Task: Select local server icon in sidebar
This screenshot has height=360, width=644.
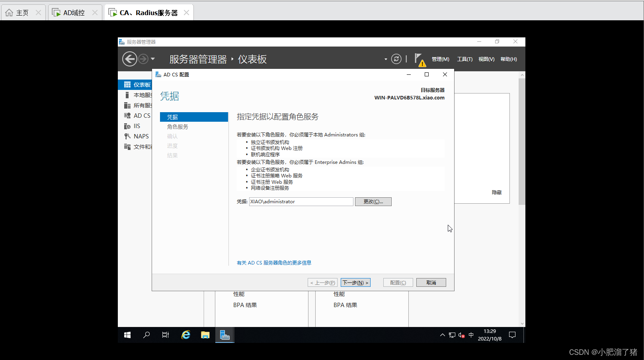Action: [x=127, y=95]
